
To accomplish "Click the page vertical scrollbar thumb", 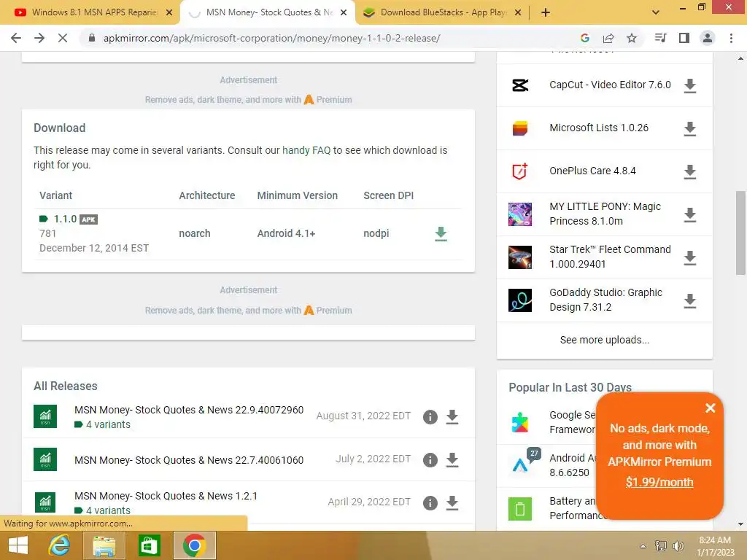I will pyautogui.click(x=740, y=233).
